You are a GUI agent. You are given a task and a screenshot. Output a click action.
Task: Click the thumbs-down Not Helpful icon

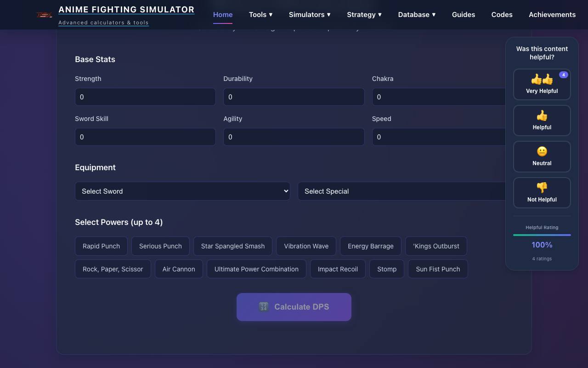(542, 188)
